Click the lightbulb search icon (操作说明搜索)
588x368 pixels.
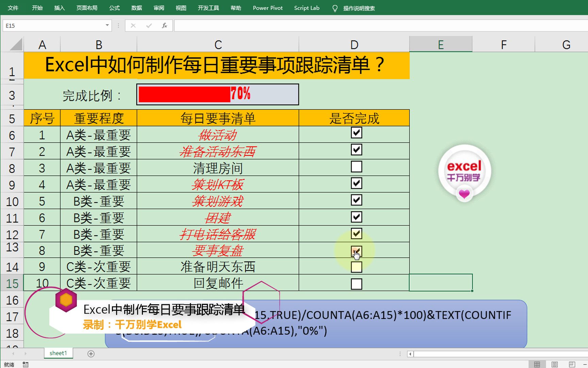(x=335, y=8)
